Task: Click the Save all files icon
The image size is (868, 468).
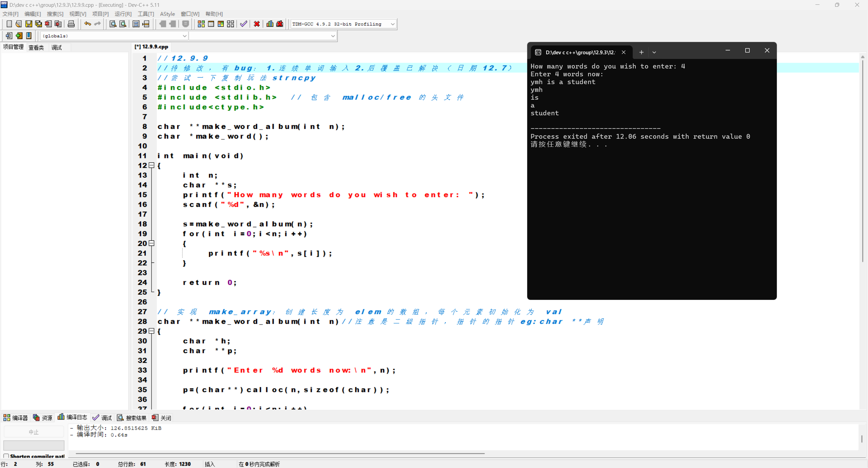Action: (38, 24)
